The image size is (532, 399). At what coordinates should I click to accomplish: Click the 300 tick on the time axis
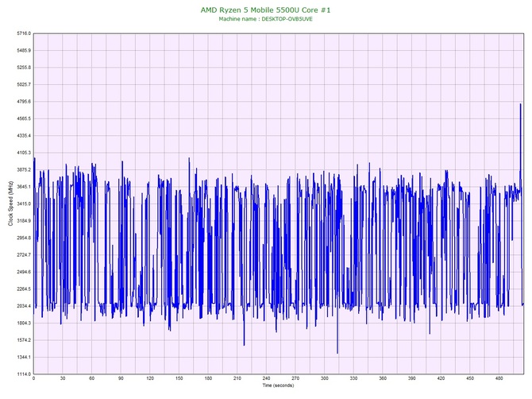(325, 378)
